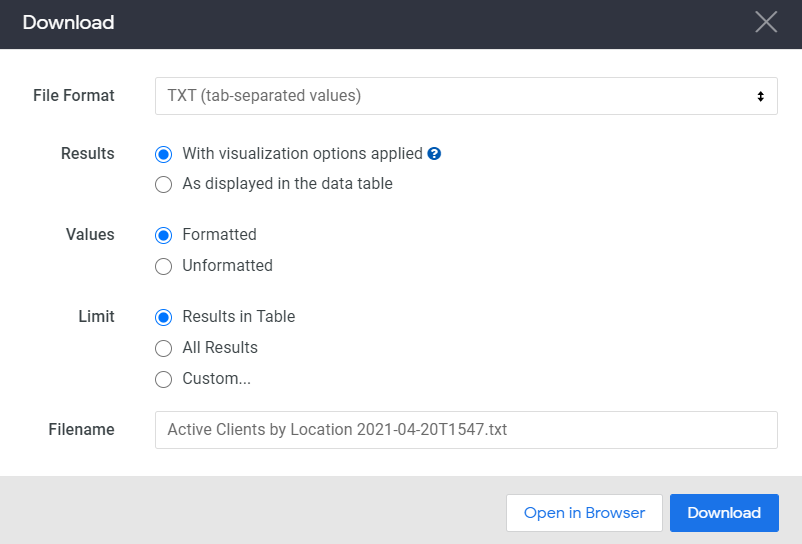This screenshot has height=544, width=802.
Task: Select With visualization options applied
Action: pos(164,154)
